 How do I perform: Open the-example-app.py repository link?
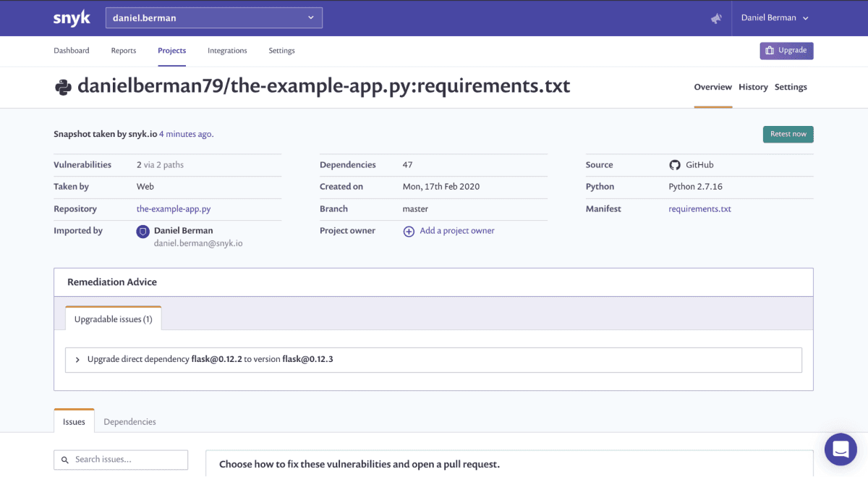[174, 208]
